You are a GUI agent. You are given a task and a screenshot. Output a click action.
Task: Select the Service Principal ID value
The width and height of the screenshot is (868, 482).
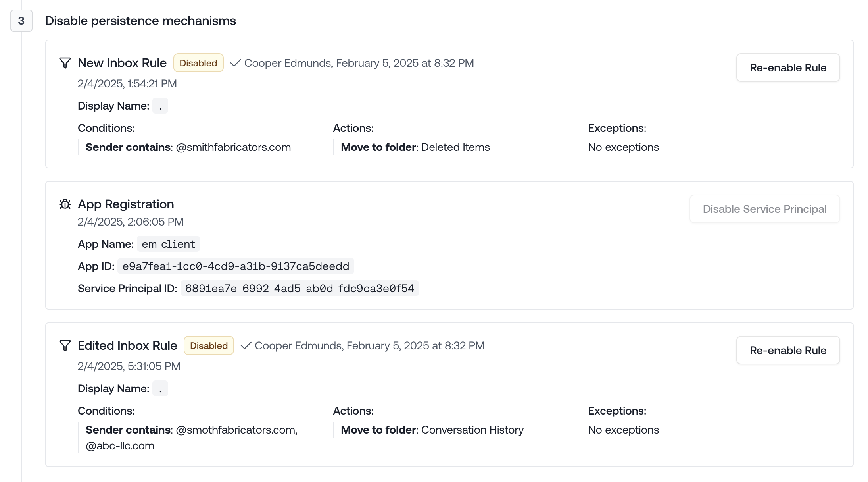click(299, 288)
